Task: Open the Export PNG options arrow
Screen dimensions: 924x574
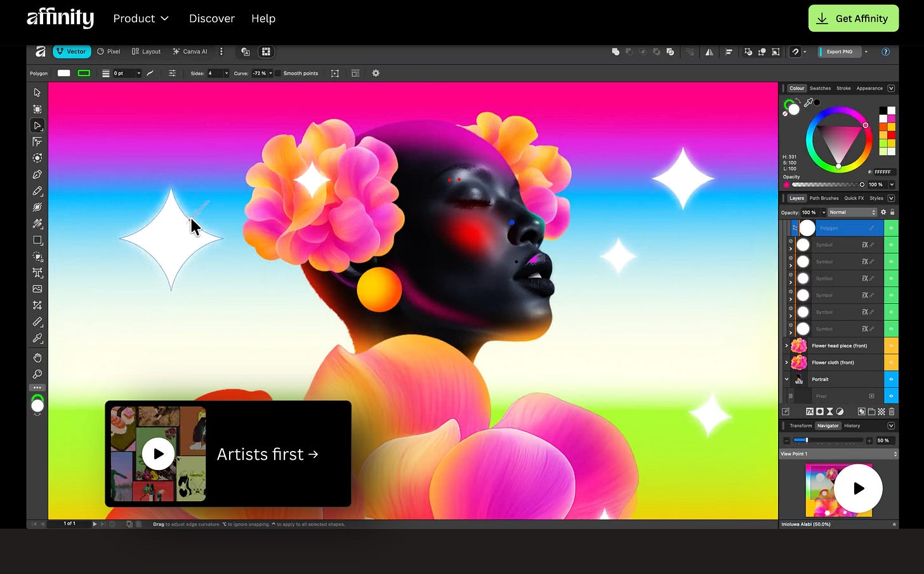Action: (x=866, y=52)
